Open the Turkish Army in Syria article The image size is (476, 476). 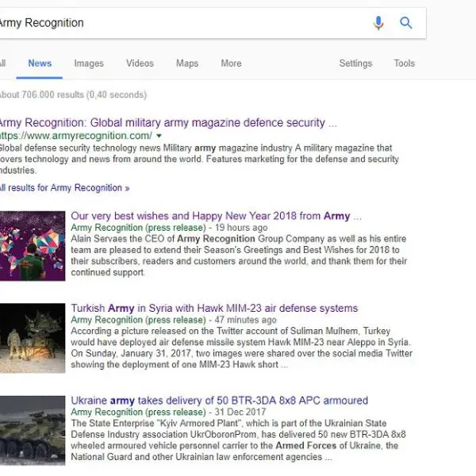tap(214, 308)
